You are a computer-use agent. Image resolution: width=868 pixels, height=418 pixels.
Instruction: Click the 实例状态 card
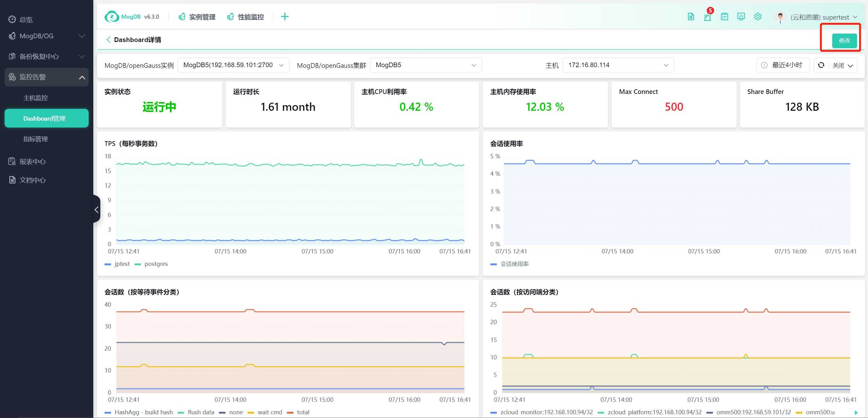[159, 104]
